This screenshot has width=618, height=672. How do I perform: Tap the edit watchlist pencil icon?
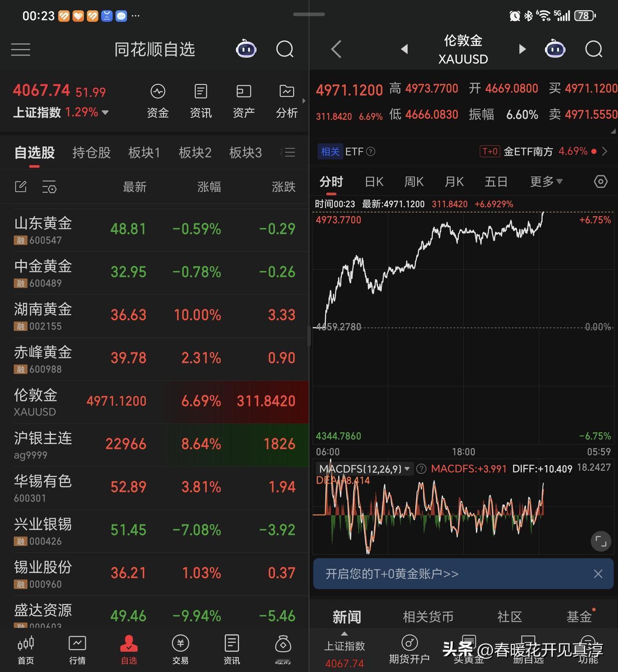21,186
